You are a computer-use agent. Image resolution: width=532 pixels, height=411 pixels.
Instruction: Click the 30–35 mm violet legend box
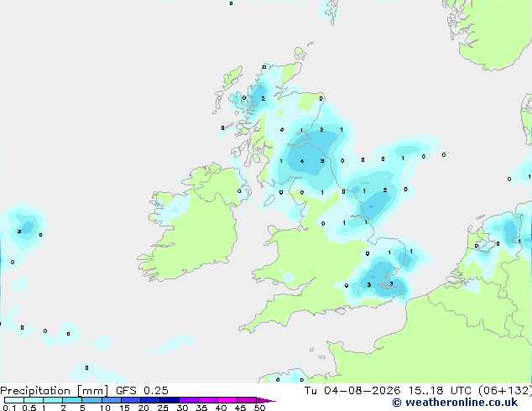[x=188, y=400]
